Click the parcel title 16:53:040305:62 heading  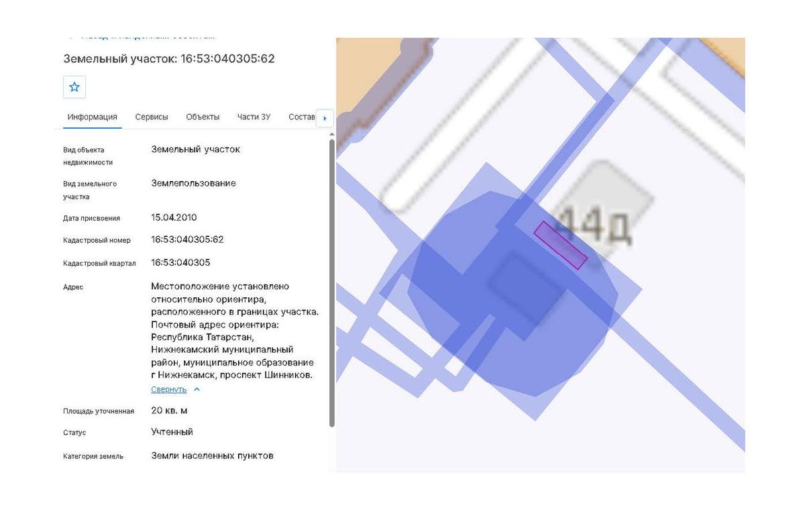(x=169, y=58)
